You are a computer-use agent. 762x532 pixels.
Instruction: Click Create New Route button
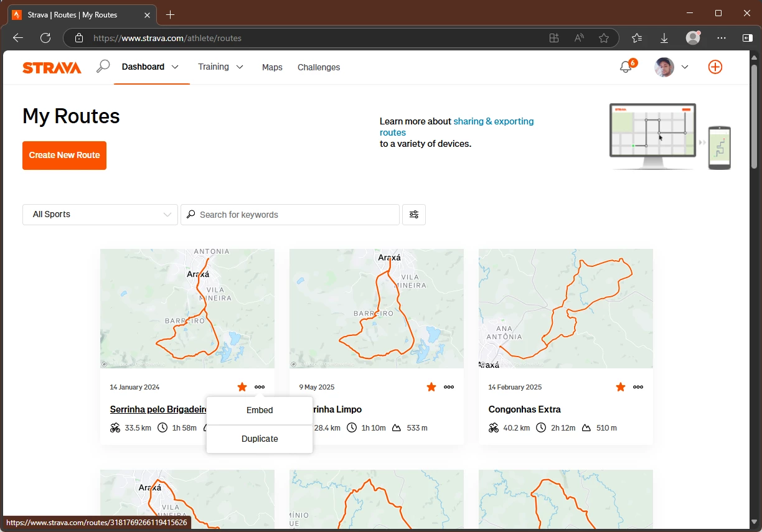(64, 156)
